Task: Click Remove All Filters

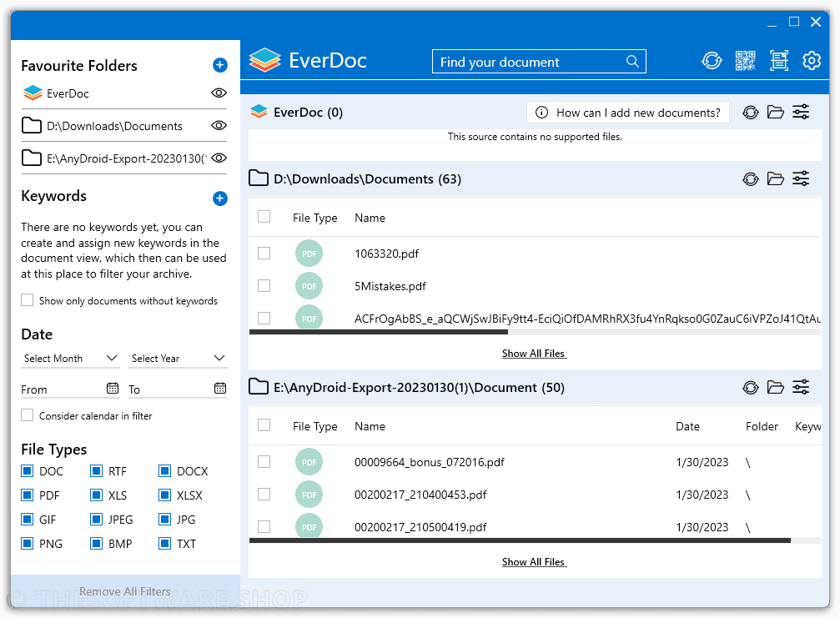Action: click(x=125, y=591)
